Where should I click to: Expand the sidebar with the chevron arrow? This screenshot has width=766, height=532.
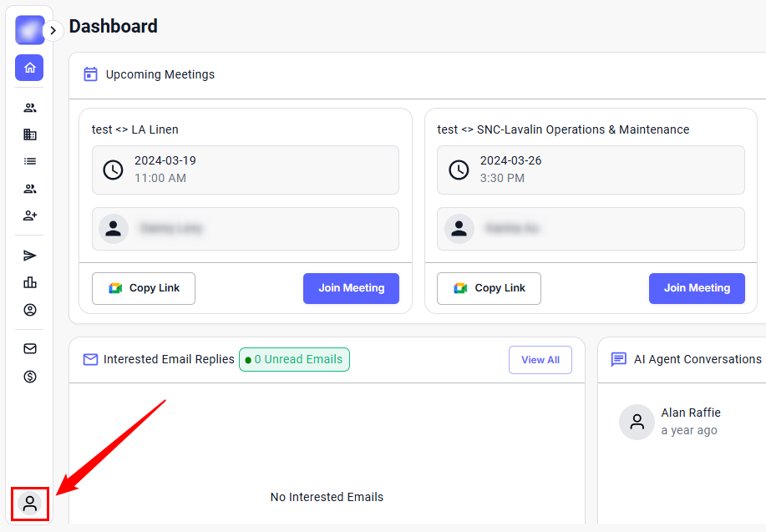53,31
